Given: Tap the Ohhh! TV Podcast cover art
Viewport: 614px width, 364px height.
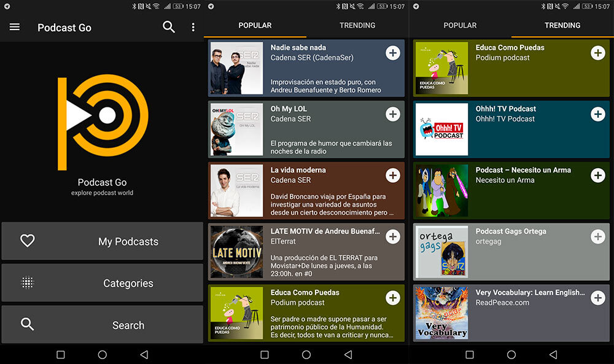Looking at the screenshot, I should pyautogui.click(x=441, y=129).
